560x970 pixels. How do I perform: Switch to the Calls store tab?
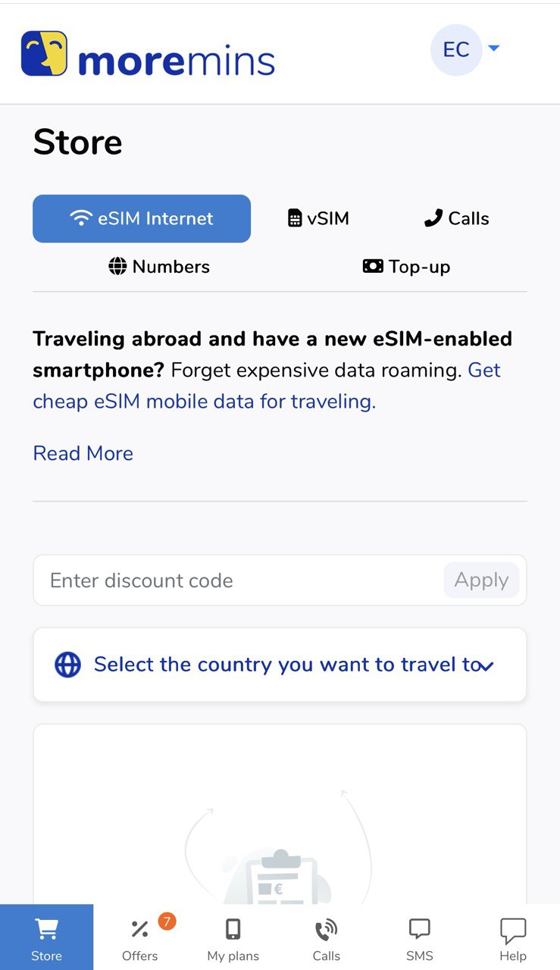coord(457,219)
